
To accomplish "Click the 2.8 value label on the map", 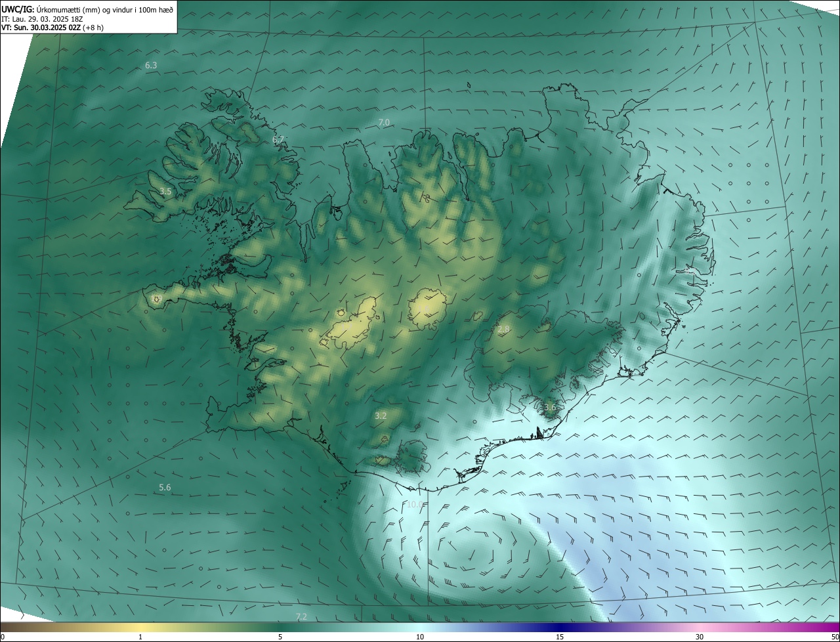I will point(503,330).
